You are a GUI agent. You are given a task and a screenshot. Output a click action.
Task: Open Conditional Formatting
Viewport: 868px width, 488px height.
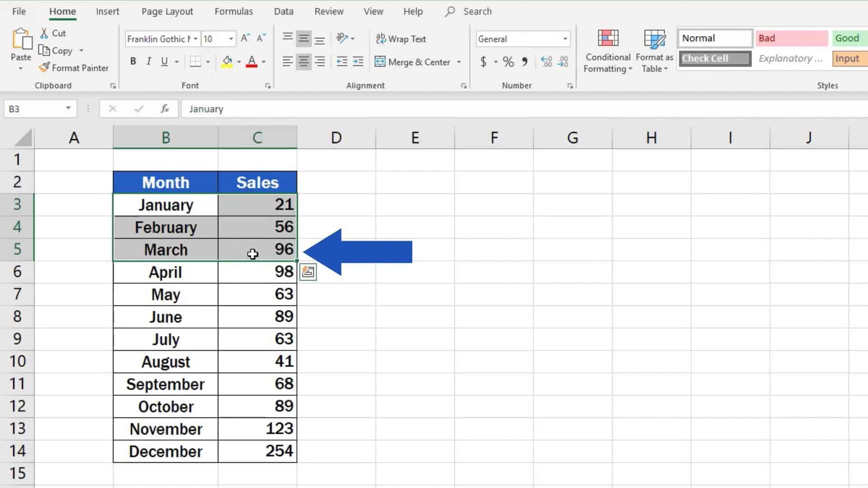tap(607, 51)
